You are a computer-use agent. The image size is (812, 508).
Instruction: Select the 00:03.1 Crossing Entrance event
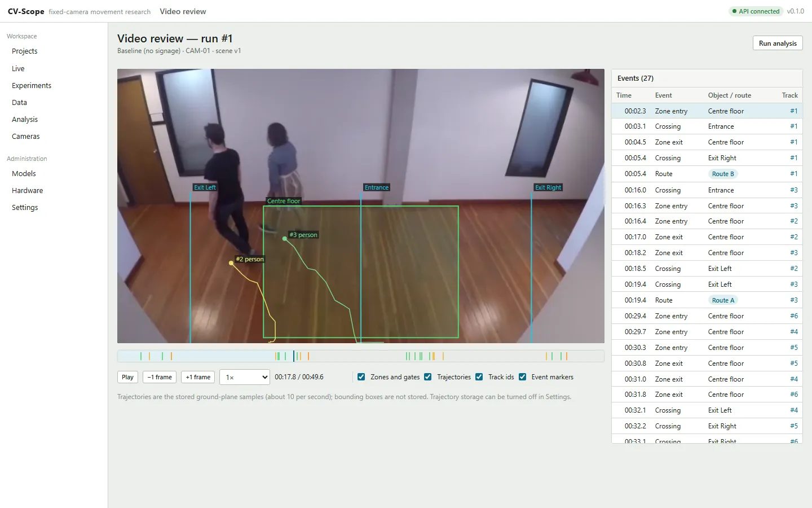707,126
